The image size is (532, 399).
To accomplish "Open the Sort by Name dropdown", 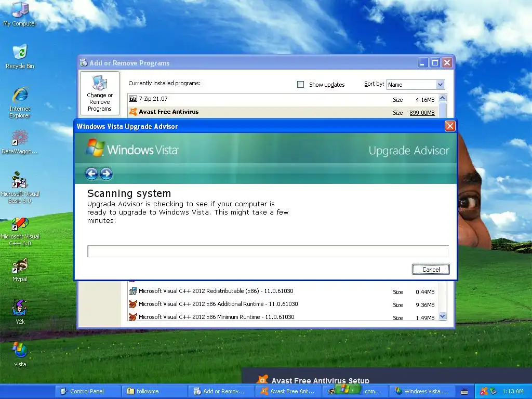I will tap(416, 85).
